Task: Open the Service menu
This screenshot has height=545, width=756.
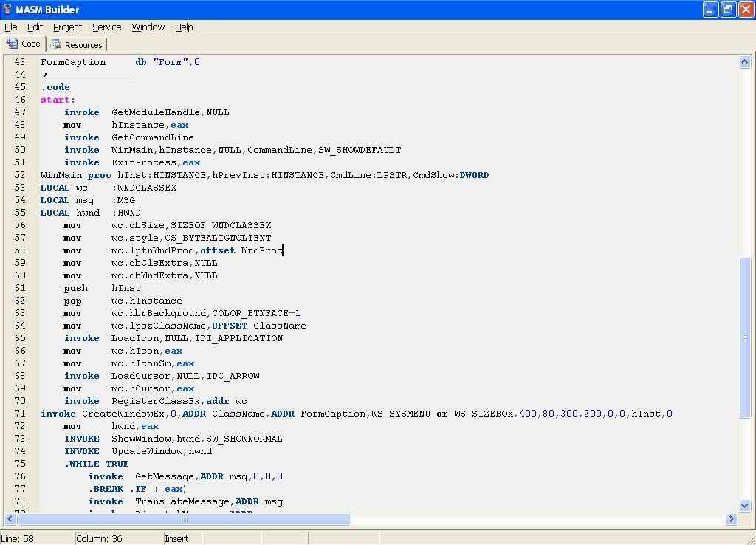Action: pos(106,27)
